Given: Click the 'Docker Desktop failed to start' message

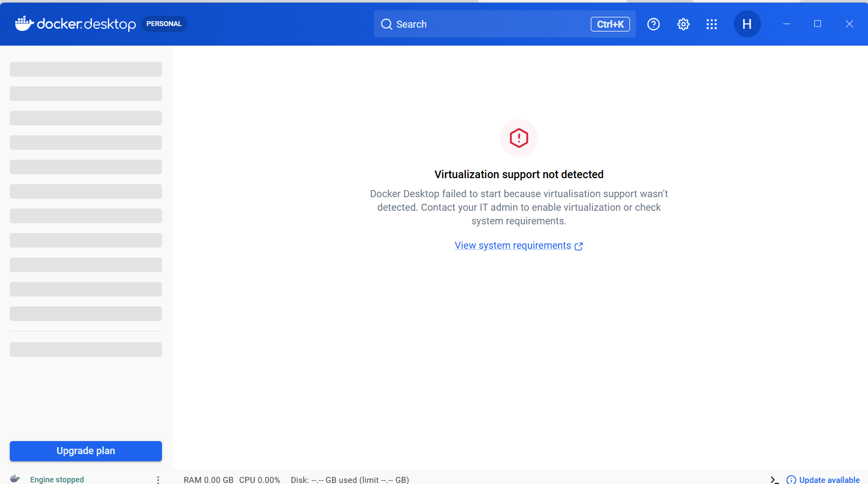Looking at the screenshot, I should tap(519, 208).
